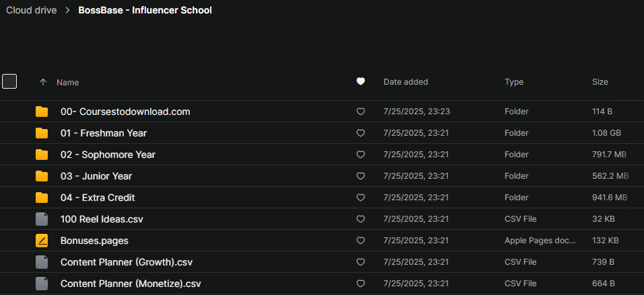Tick the select-all checkbox

pyautogui.click(x=9, y=81)
